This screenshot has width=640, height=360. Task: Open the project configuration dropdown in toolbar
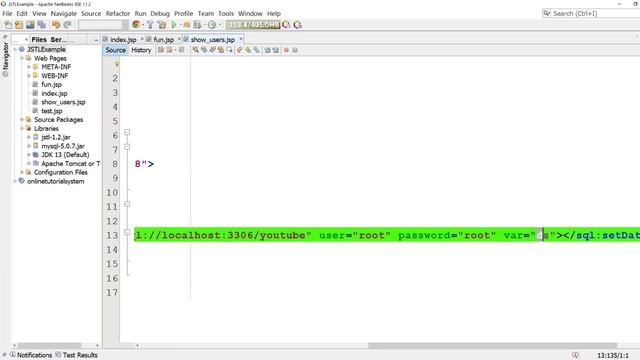point(103,25)
